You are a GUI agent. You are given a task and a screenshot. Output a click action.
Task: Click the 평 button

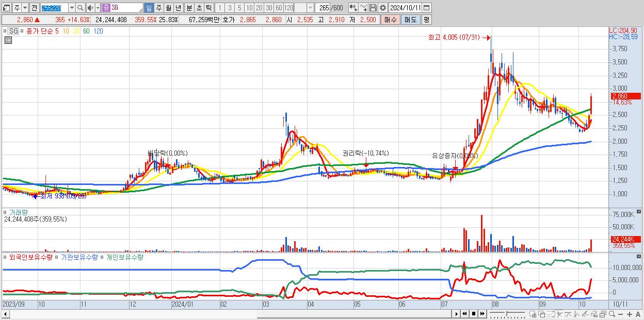coord(426,20)
